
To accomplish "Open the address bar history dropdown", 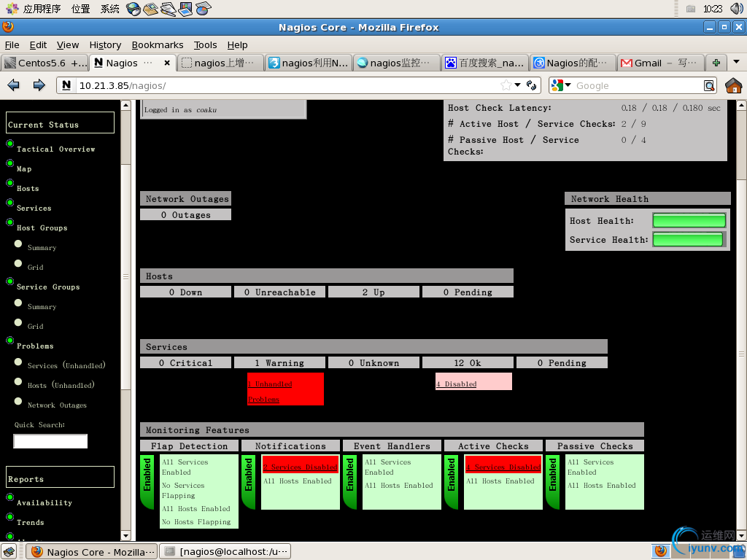I will point(517,85).
